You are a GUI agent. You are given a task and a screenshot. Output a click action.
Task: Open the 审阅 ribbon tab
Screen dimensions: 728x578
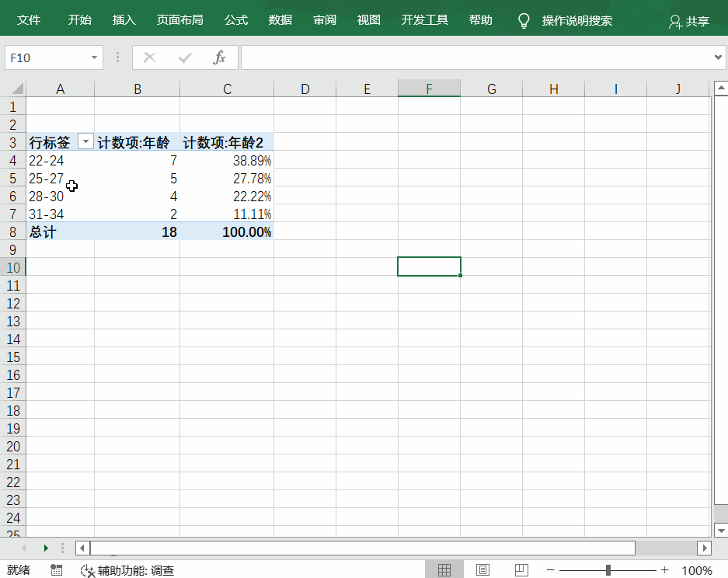[x=325, y=20]
